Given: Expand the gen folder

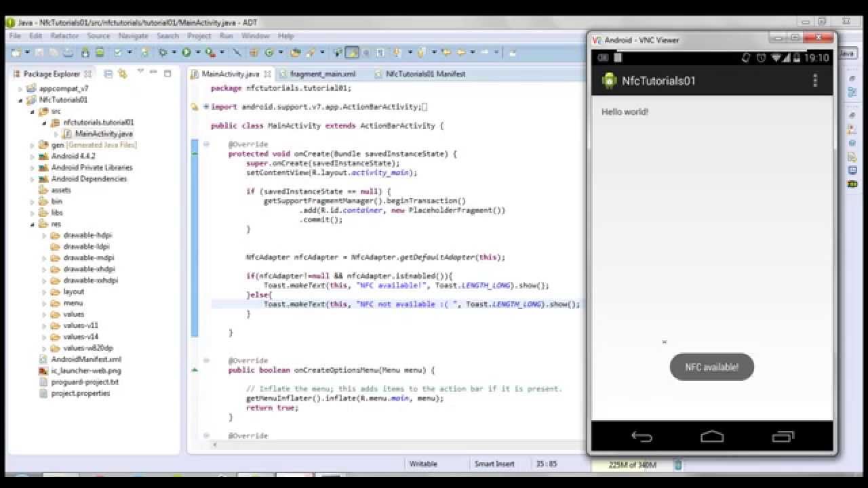Looking at the screenshot, I should (x=33, y=145).
